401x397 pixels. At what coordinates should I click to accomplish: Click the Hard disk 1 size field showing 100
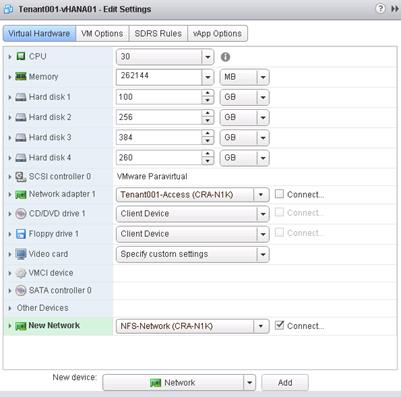[159, 97]
